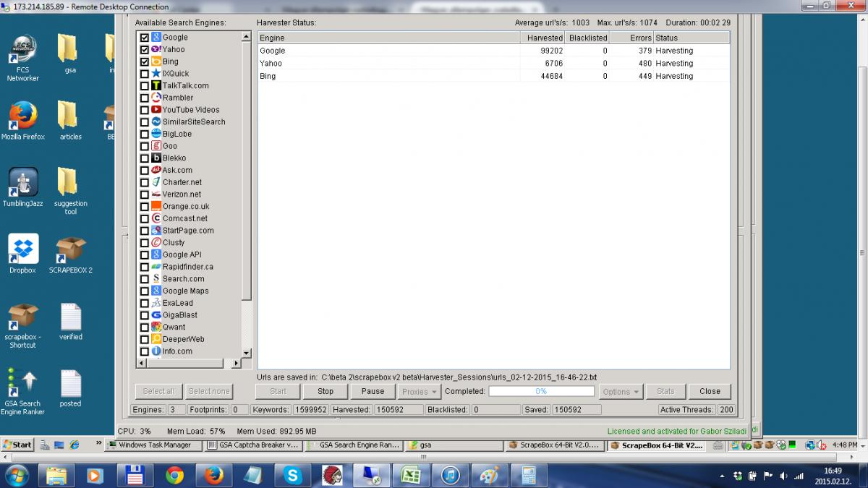Pause the harvester

373,391
